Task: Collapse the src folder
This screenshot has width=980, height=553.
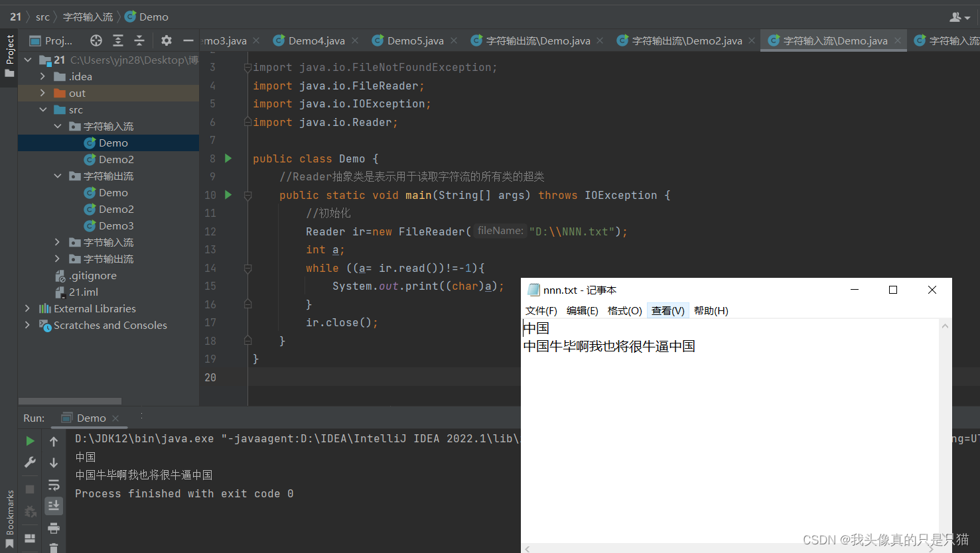Action: click(42, 109)
